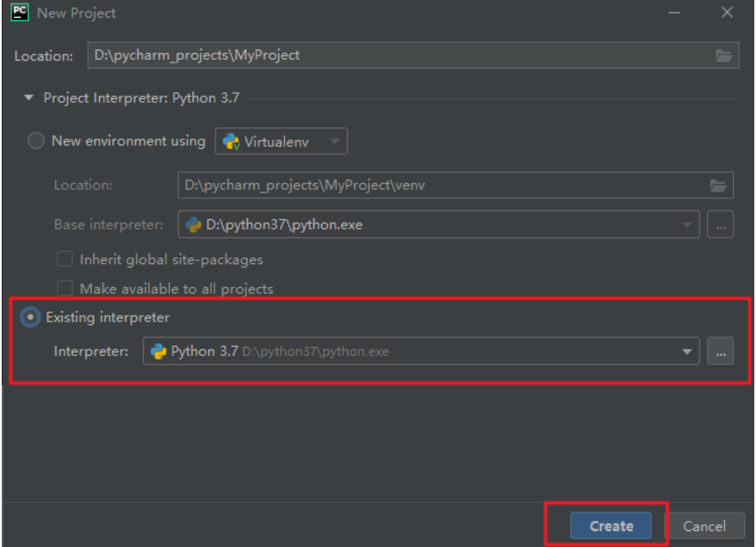Click project Location path input field
Screen dimensions: 756x547
pyautogui.click(x=413, y=56)
